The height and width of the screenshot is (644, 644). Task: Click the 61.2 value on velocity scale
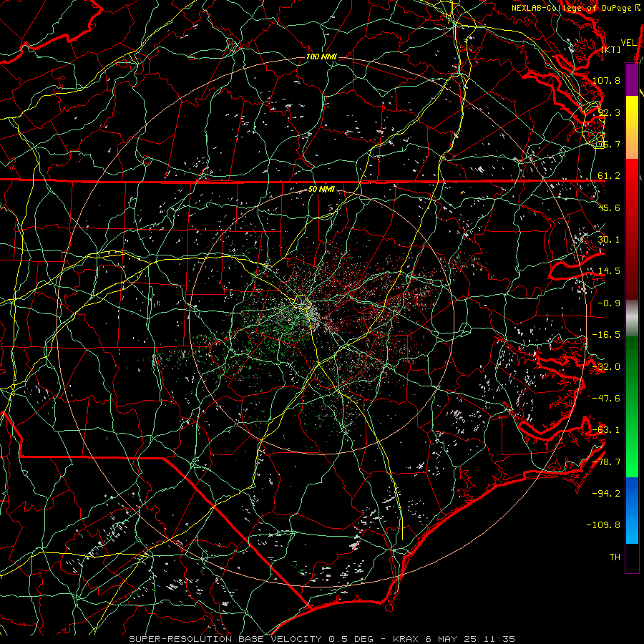[x=609, y=176]
